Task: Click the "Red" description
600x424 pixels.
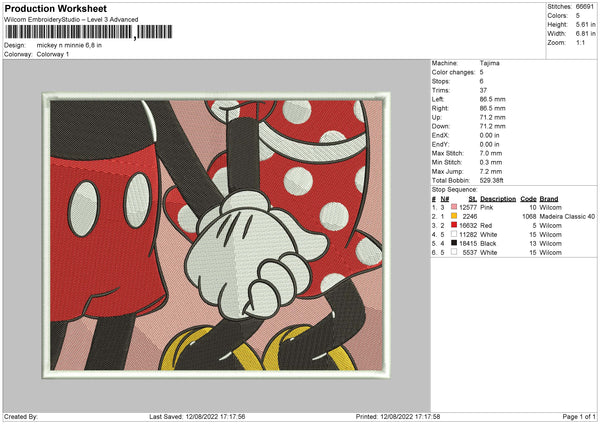Action: click(x=486, y=225)
